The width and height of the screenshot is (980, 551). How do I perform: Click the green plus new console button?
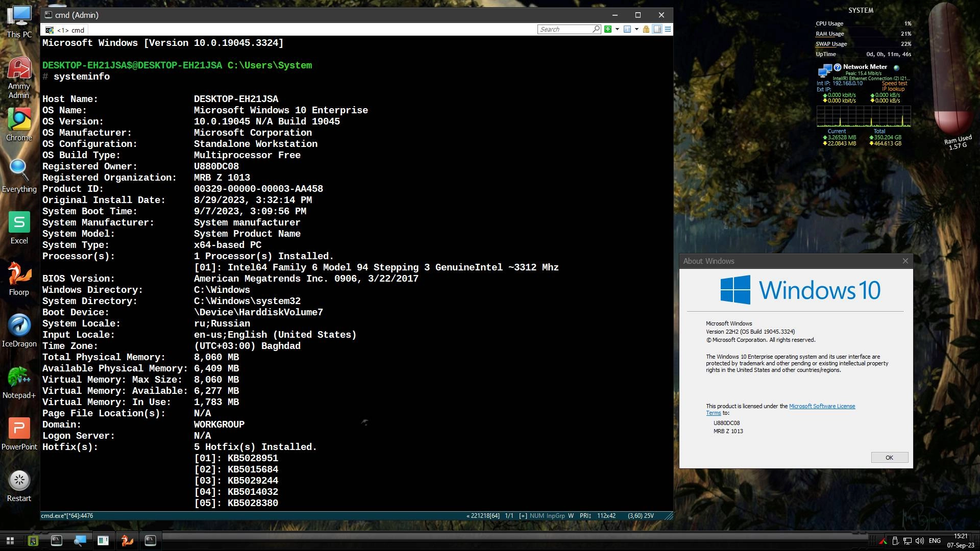coord(607,29)
